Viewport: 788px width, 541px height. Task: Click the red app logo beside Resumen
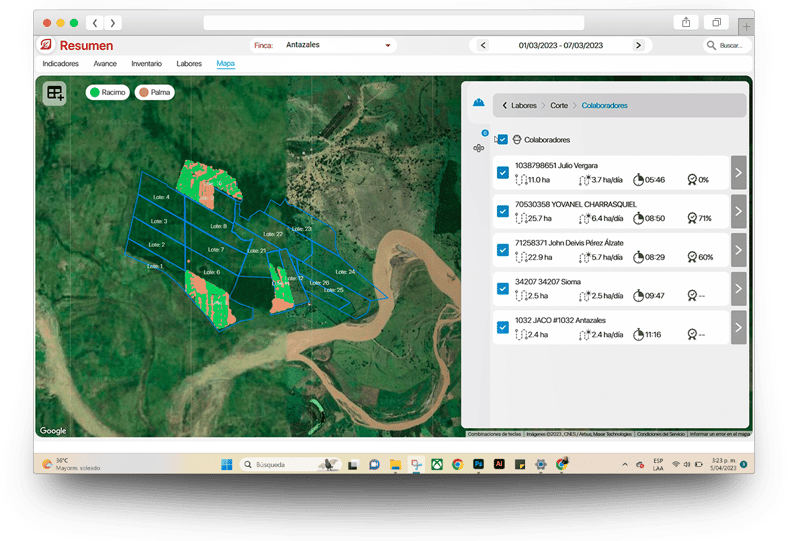[46, 45]
